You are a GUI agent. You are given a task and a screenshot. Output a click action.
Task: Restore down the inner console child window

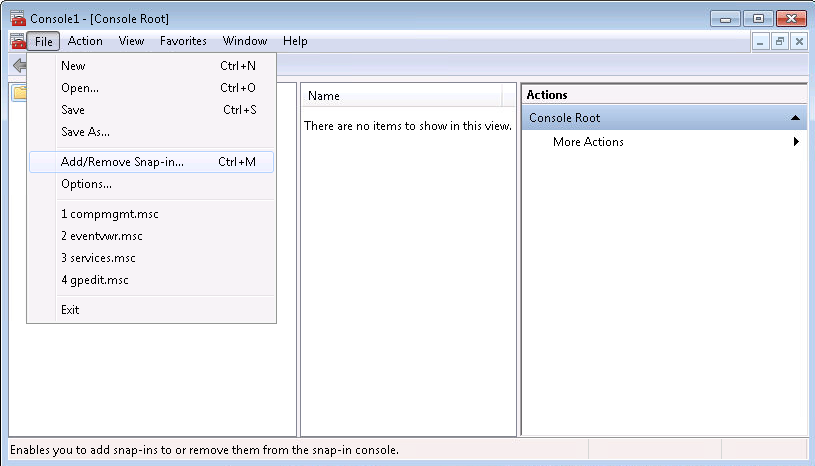[780, 41]
